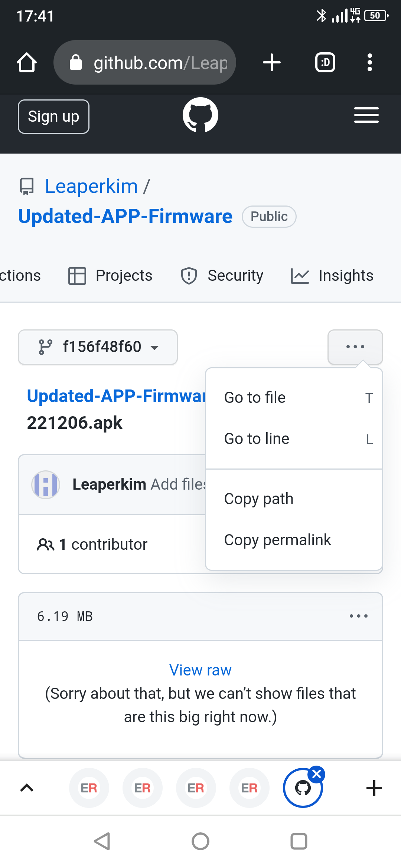Click the View raw link
This screenshot has height=868, width=401.
(x=200, y=670)
